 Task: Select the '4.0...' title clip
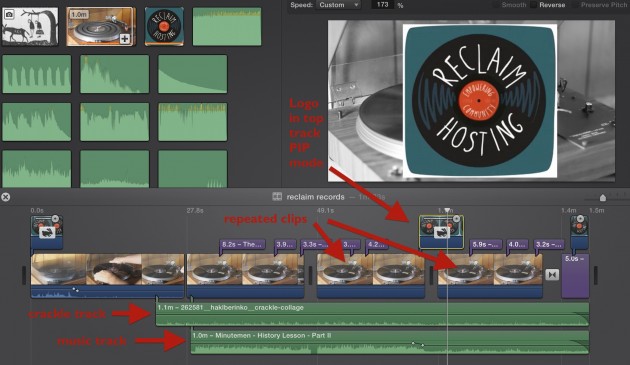tap(517, 244)
